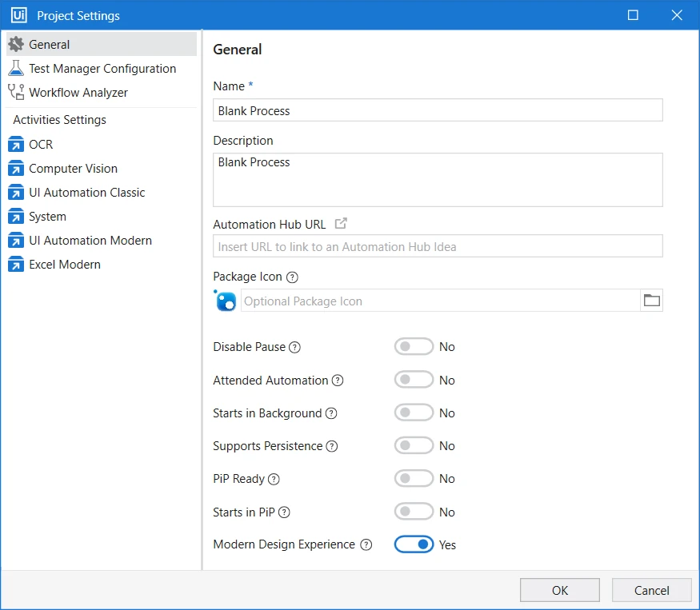Click the Package Icon help question mark
Image resolution: width=700 pixels, height=610 pixels.
click(292, 277)
